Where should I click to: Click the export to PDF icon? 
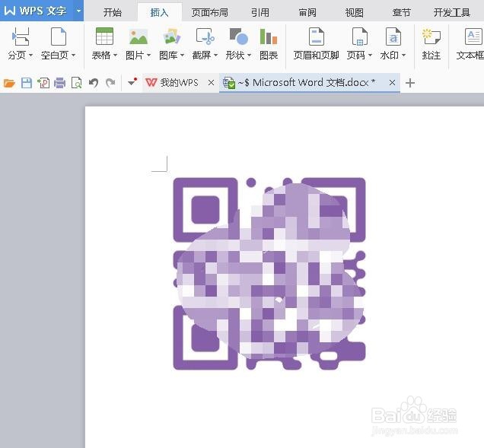click(x=43, y=83)
